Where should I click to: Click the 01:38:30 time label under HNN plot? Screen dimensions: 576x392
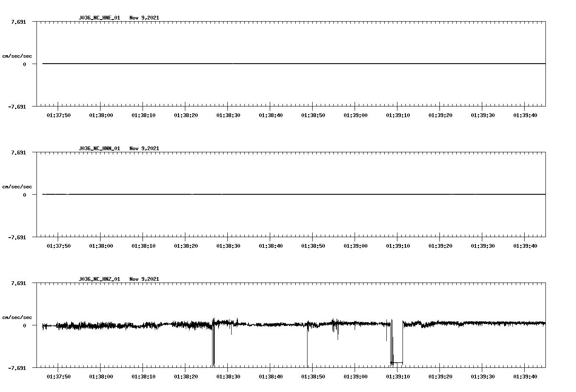228,246
